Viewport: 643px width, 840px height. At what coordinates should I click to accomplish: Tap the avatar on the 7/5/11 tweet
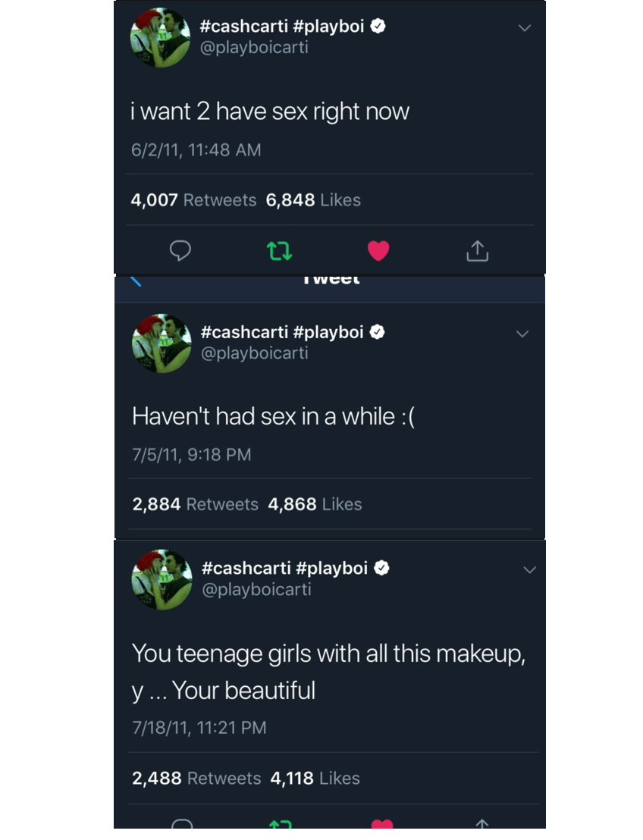162,343
